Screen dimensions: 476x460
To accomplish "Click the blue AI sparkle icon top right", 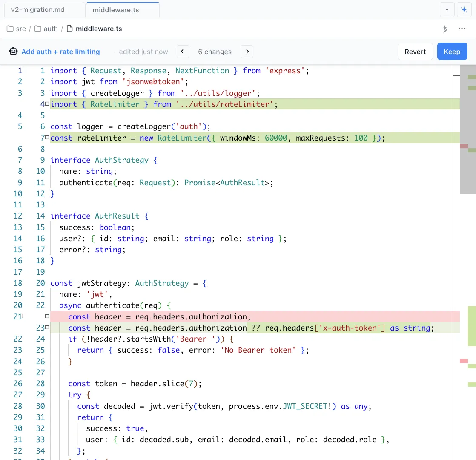I will tap(464, 9).
